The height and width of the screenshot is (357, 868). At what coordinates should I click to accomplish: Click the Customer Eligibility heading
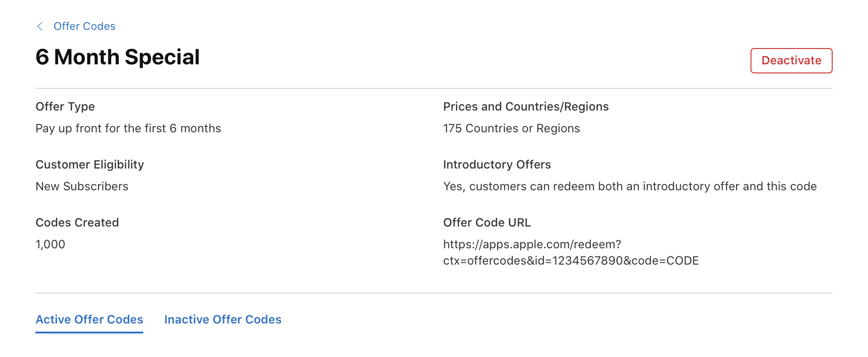coord(89,164)
